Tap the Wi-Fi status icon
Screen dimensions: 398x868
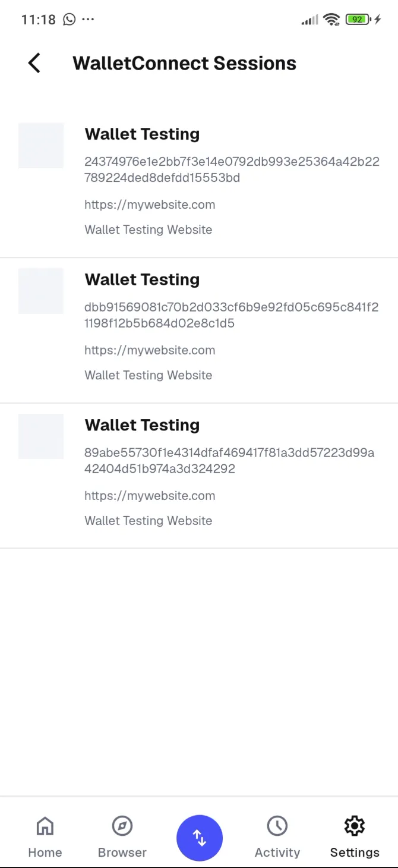331,19
